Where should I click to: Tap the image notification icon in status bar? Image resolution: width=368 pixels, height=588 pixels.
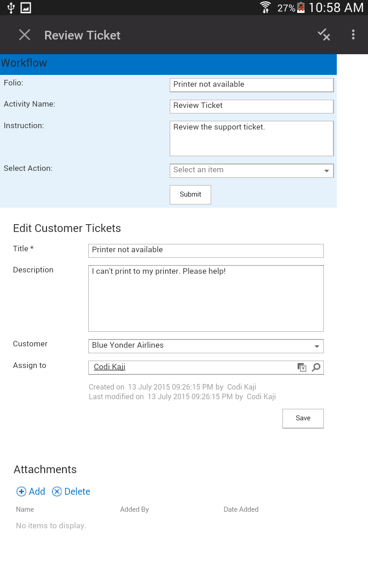pos(26,7)
